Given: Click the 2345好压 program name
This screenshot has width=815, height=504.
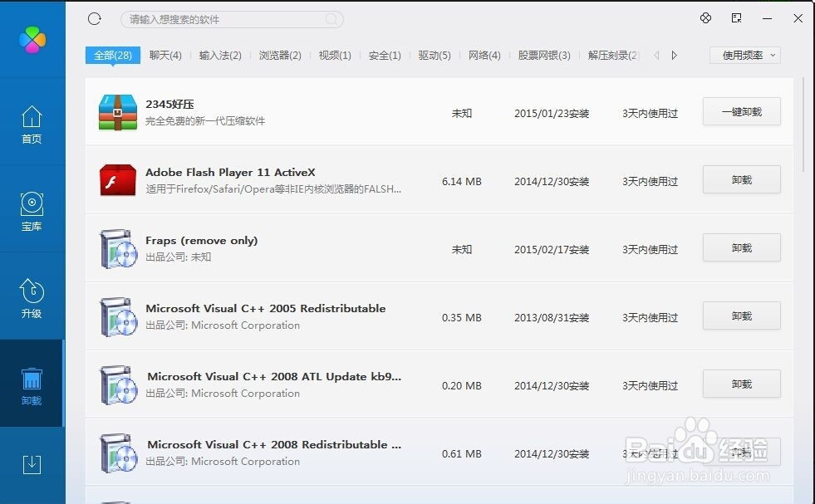Looking at the screenshot, I should pos(169,104).
